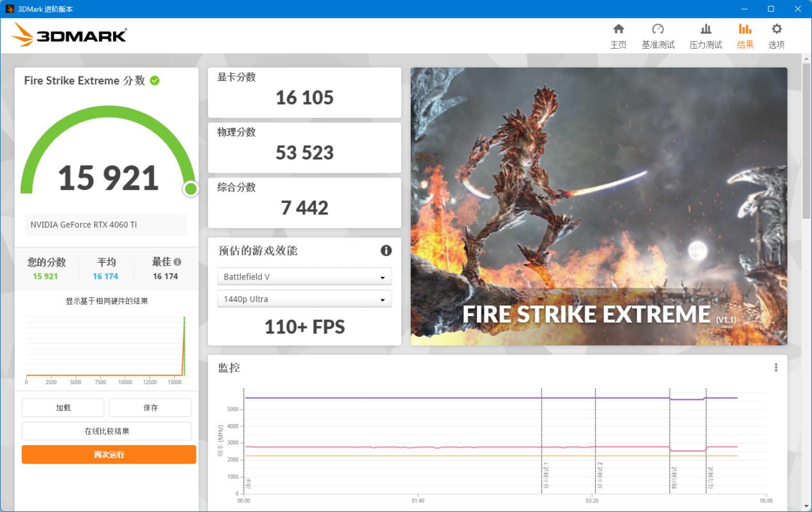Expand the 1440p Ultra resolution dropdown

(304, 299)
